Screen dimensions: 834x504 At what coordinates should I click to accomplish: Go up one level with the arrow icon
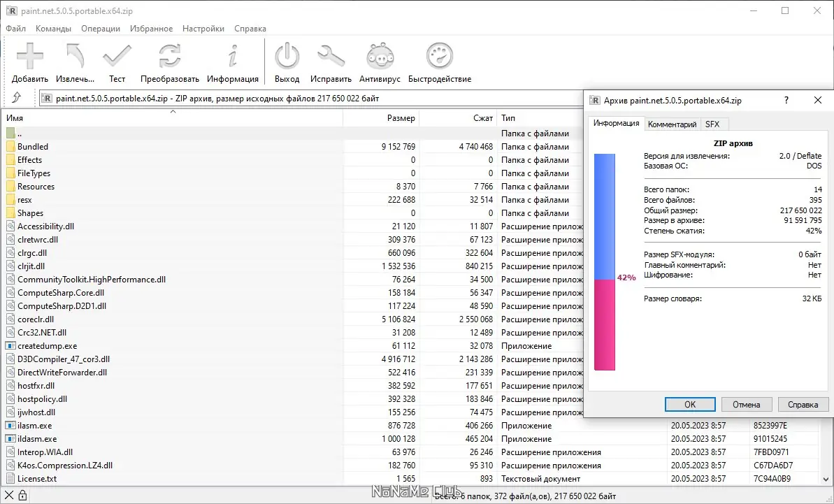[17, 98]
